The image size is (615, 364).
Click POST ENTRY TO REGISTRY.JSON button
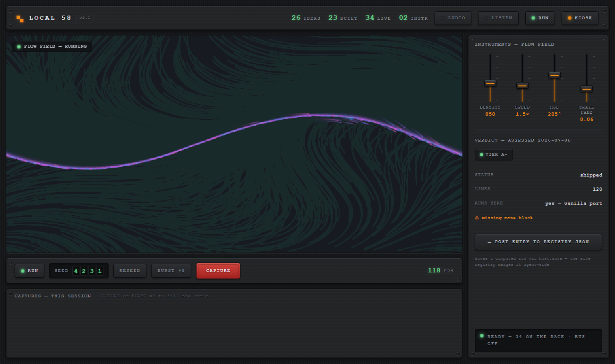[x=538, y=242]
